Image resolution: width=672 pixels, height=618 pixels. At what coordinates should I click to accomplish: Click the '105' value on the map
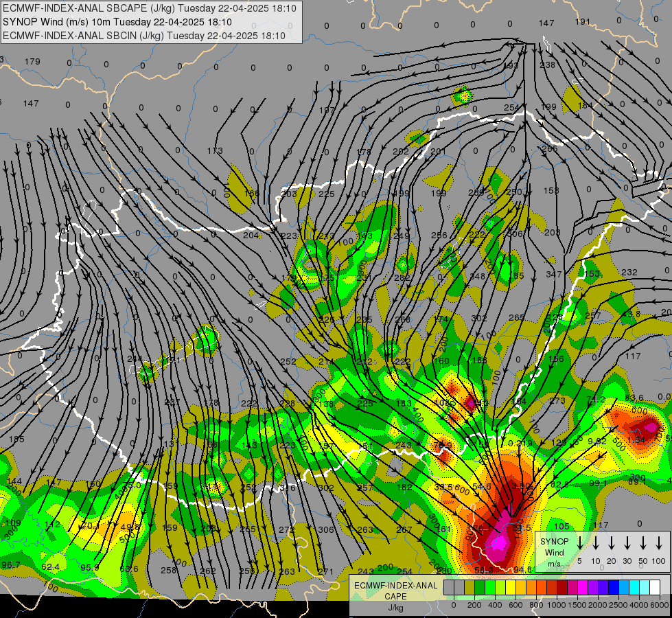click(561, 526)
